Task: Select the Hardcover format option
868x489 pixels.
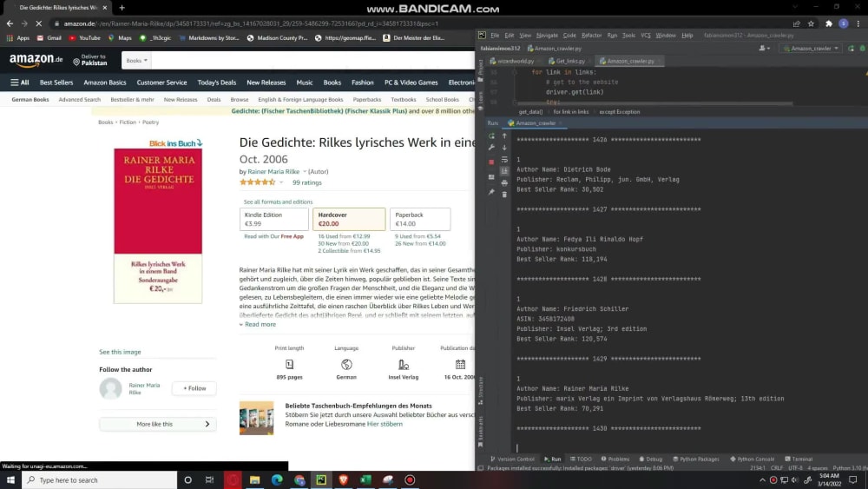Action: tap(349, 219)
